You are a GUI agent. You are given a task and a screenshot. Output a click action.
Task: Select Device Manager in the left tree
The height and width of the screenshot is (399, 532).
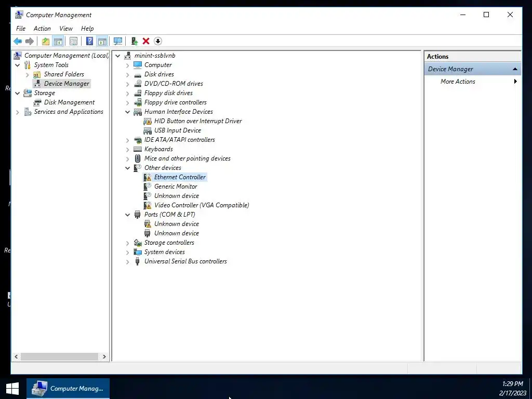(x=66, y=84)
